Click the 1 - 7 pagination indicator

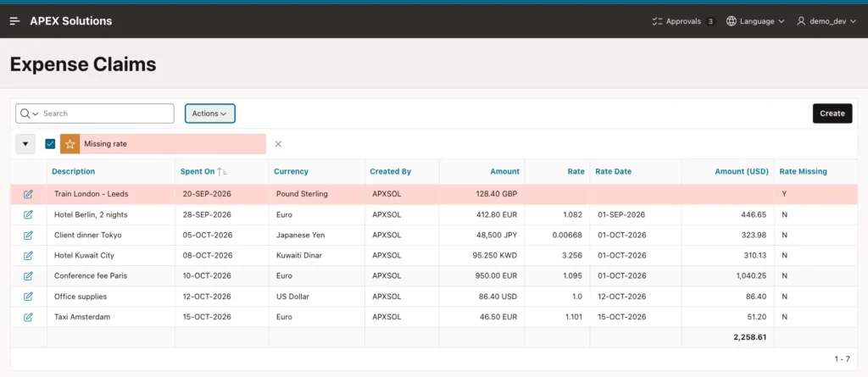click(x=842, y=359)
